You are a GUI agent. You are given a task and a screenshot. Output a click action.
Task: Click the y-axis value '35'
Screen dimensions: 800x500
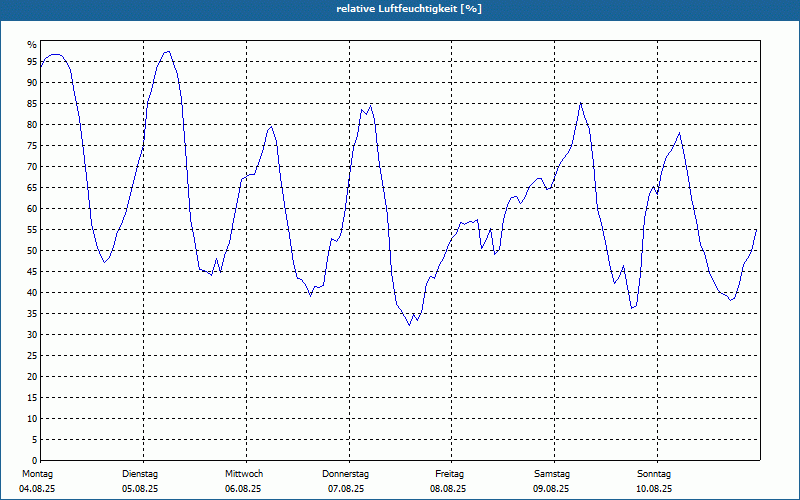point(32,314)
